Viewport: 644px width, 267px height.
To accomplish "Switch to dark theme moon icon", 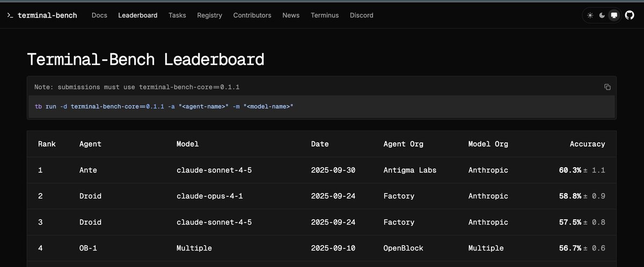I will (x=602, y=16).
